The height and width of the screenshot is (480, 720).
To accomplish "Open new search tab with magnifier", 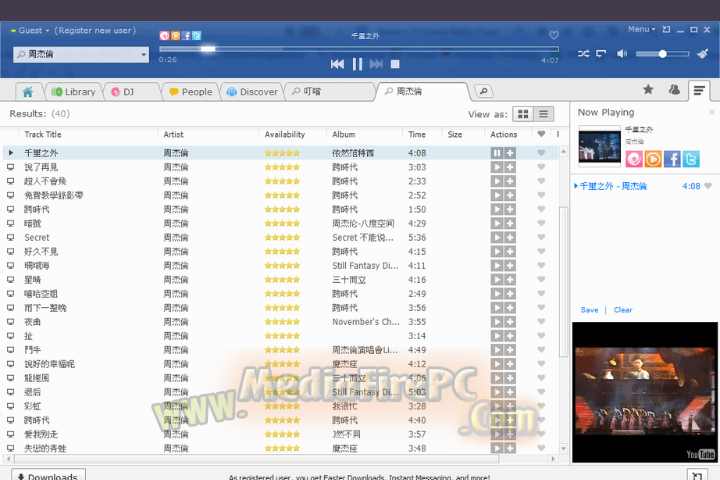I will coord(484,91).
